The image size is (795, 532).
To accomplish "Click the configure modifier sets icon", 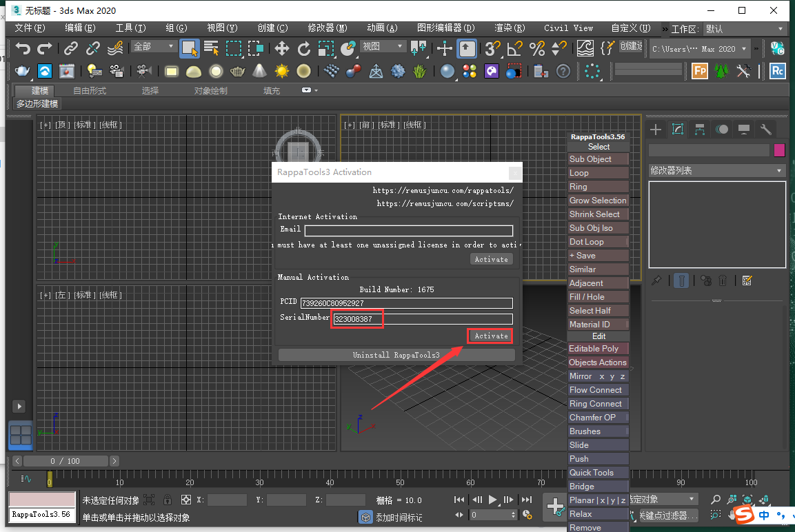I will pos(747,280).
